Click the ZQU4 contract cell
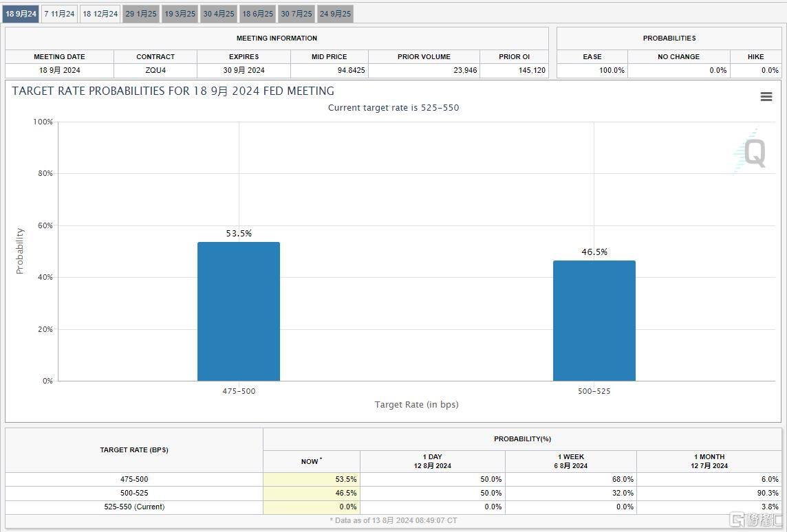The image size is (787, 532). [x=155, y=70]
